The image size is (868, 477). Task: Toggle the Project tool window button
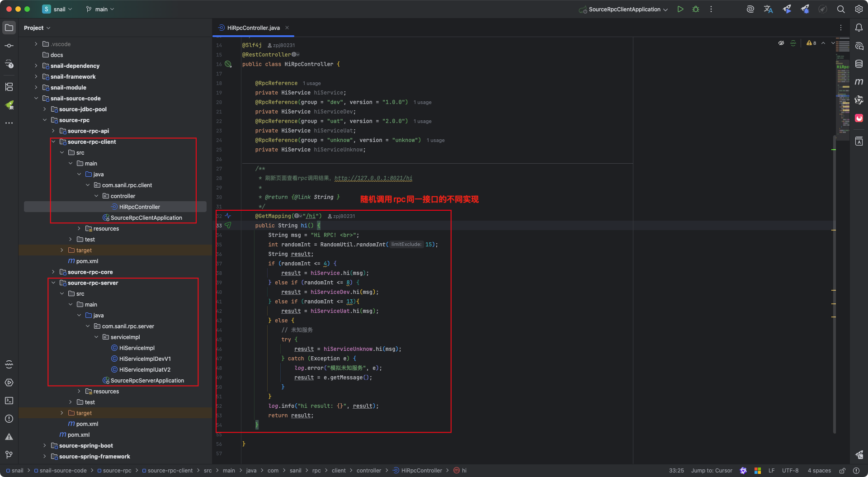pos(9,28)
